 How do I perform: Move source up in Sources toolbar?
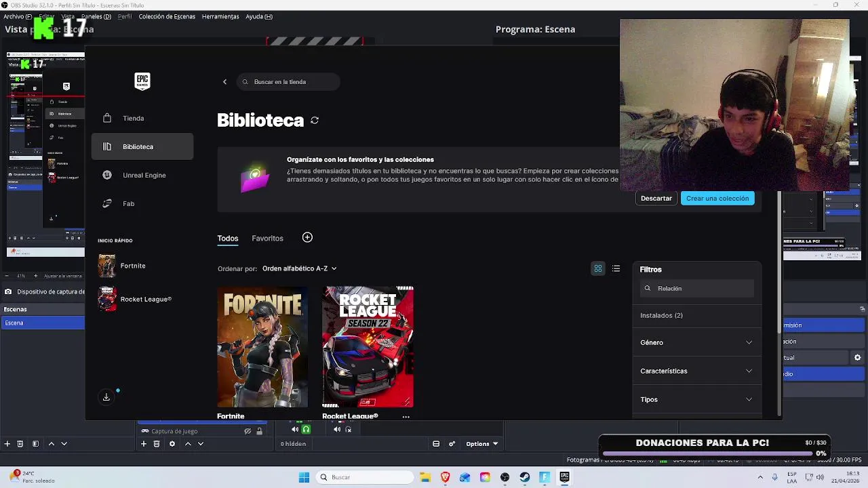[x=188, y=444]
